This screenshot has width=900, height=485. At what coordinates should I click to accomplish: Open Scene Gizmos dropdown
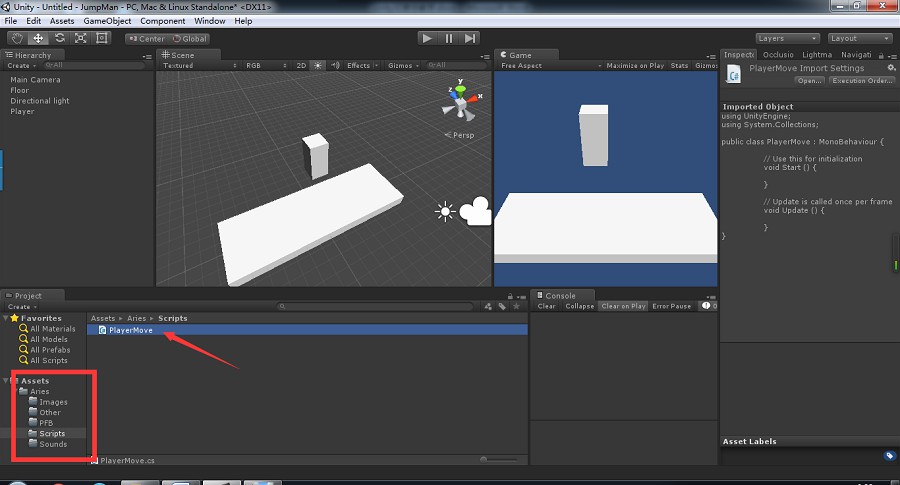tap(404, 65)
